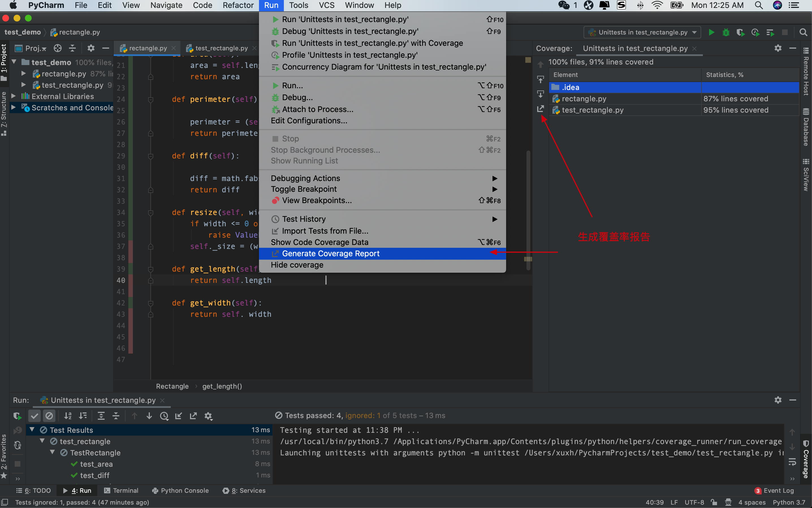Click the Toggle auto-test icon in Run panel
This screenshot has height=508, width=812.
pyautogui.click(x=18, y=445)
